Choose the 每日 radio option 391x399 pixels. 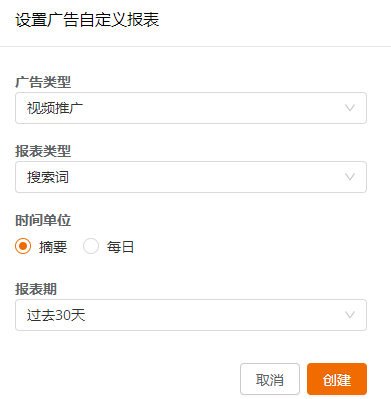[91, 246]
